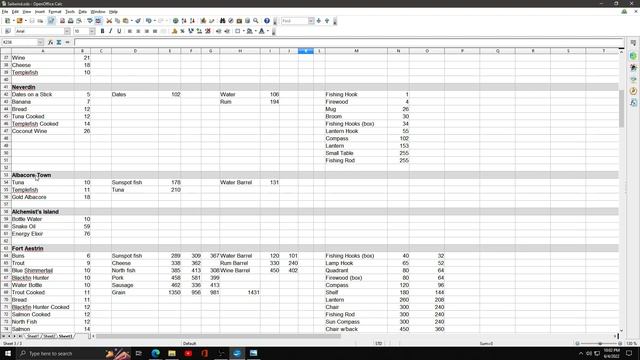Cut selection with the scissors icon

pos(109,21)
